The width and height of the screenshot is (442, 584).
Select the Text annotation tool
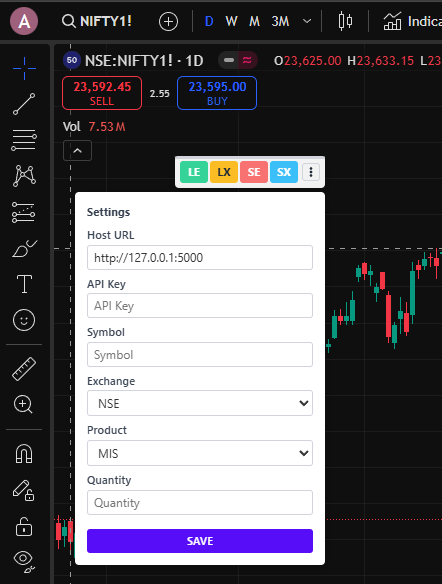coord(24,284)
